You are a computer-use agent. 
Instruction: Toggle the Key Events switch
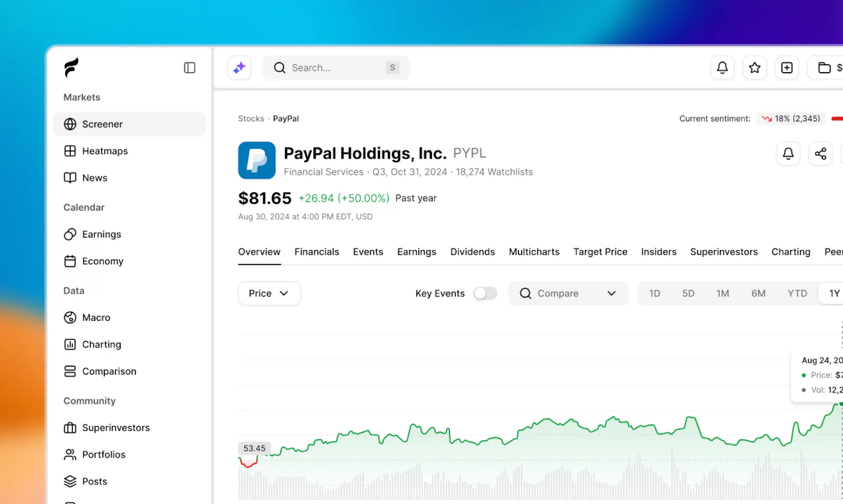[485, 293]
